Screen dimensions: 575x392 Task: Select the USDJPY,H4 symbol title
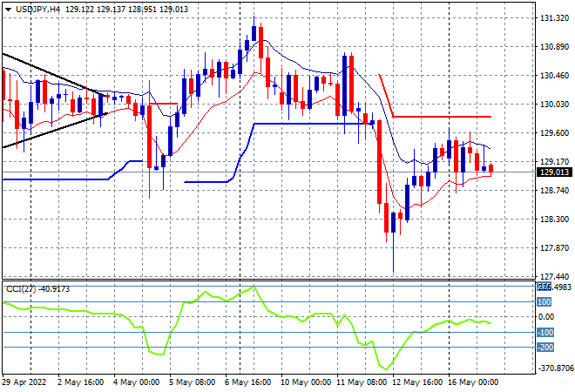[x=37, y=10]
